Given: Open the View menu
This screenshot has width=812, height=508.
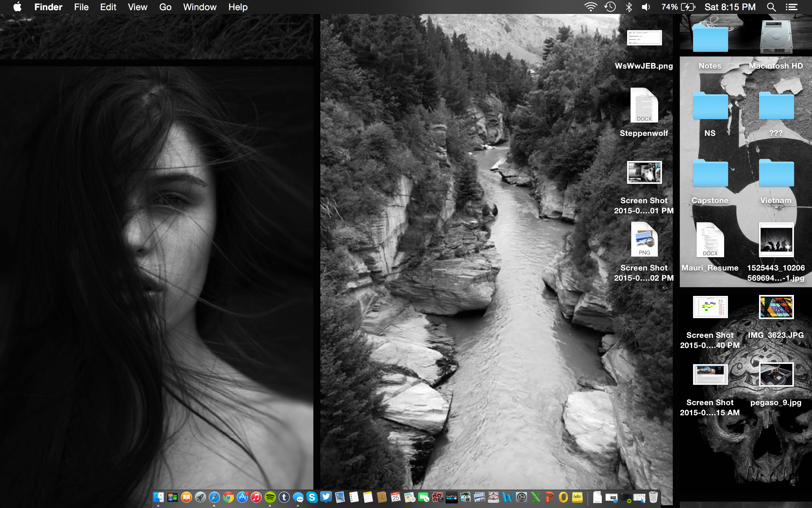Looking at the screenshot, I should point(138,7).
